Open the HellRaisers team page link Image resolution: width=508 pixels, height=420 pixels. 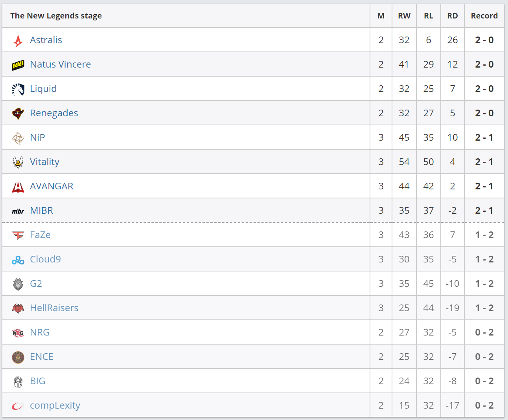coord(54,308)
